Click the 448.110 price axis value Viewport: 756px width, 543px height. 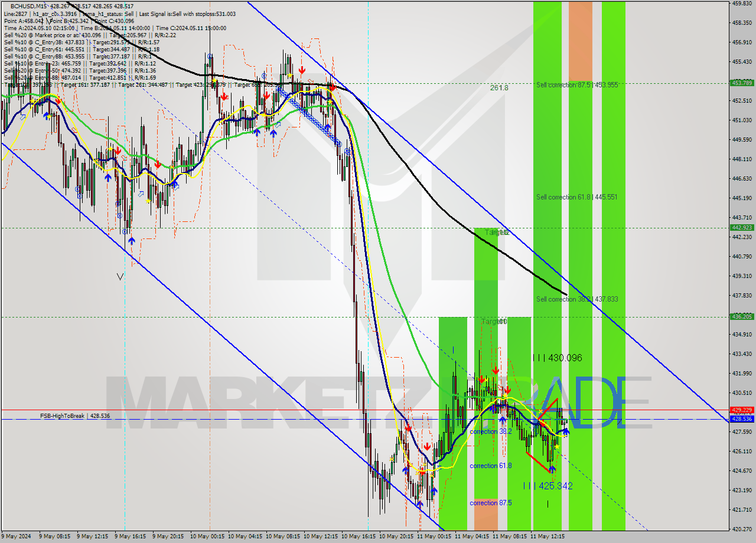(x=742, y=159)
